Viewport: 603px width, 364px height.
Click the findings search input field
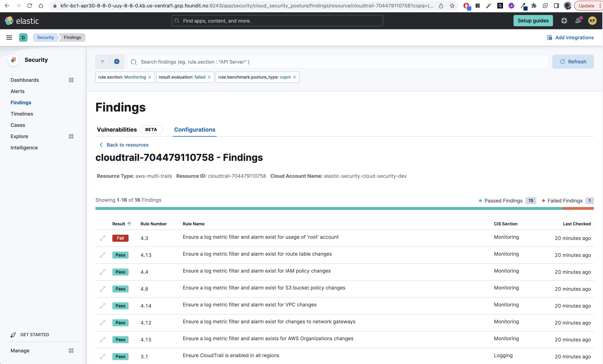(x=294, y=62)
